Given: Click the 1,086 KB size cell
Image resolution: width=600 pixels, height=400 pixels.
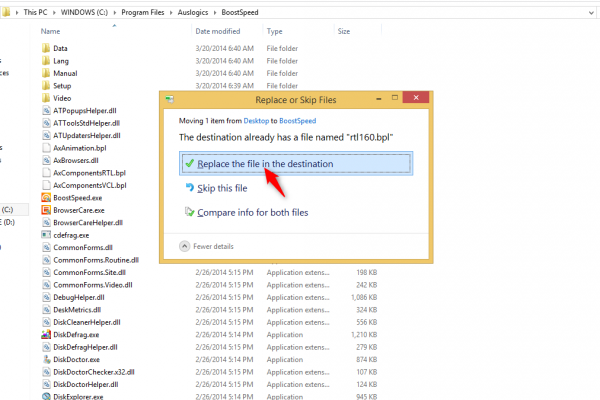Looking at the screenshot, I should (x=364, y=297).
